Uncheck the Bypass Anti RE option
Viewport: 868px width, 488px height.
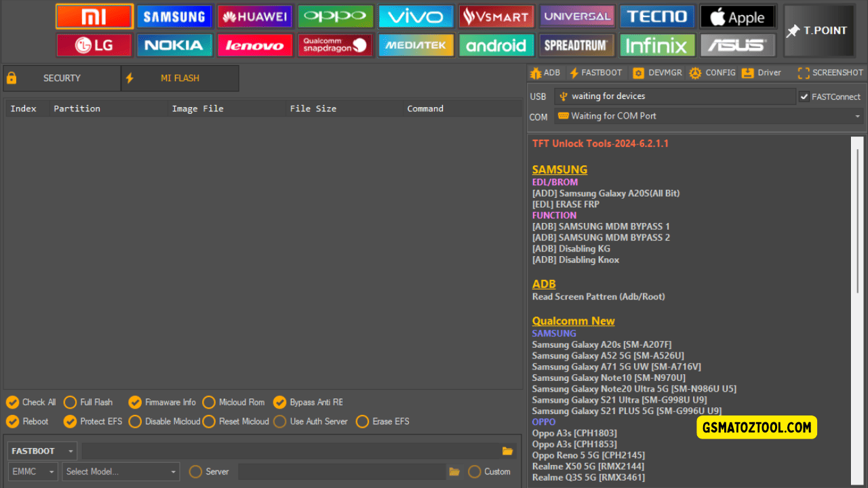(279, 402)
